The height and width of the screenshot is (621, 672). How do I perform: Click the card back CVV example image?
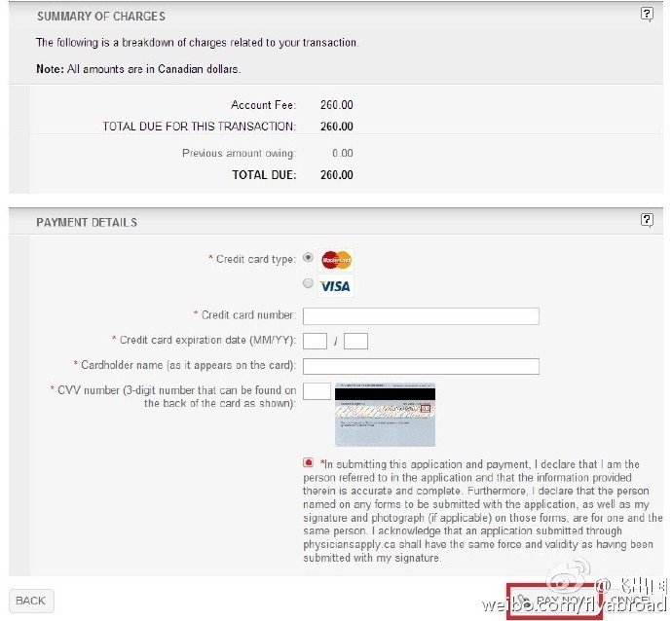tap(385, 415)
